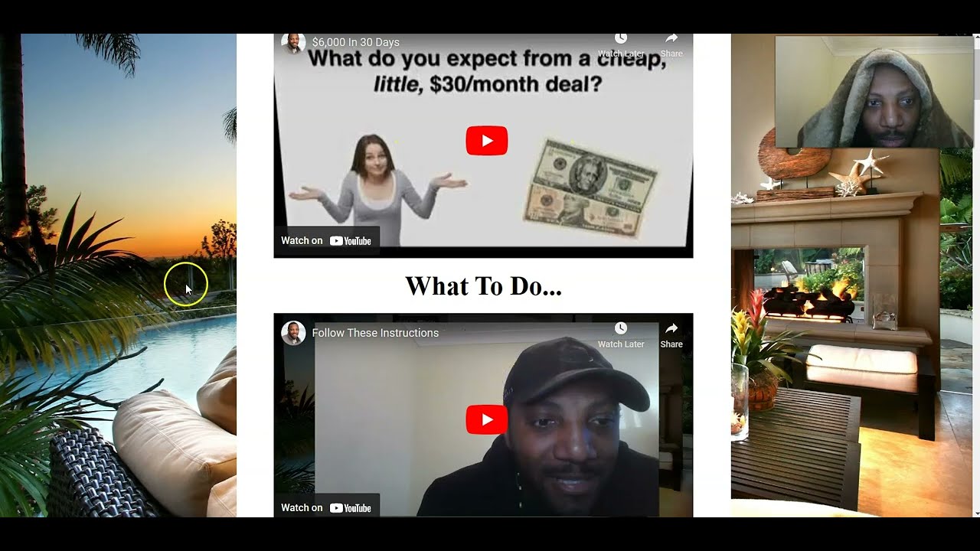
Task: Open channel avatar on '$6,000 In 30 Days' video
Action: pos(293,43)
